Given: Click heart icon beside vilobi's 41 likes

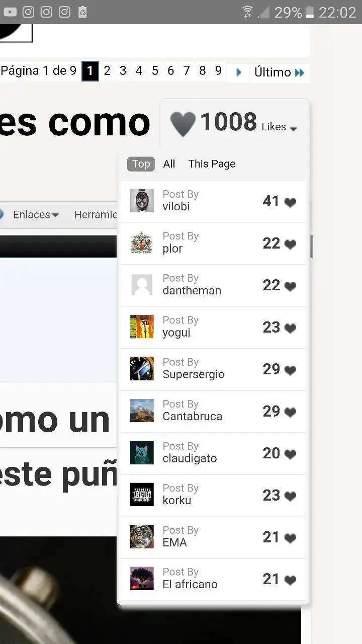Looking at the screenshot, I should (290, 202).
